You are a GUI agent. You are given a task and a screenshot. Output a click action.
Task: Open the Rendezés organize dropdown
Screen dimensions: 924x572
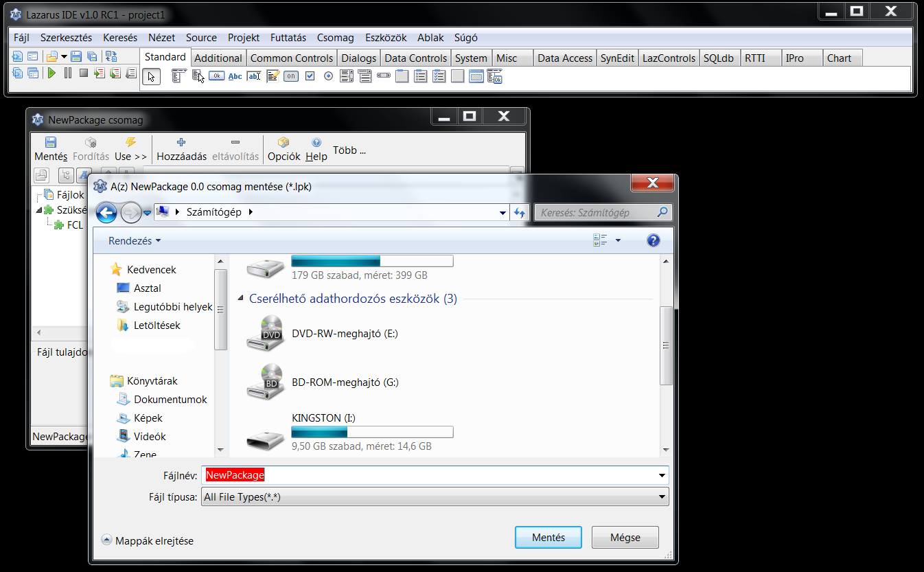135,241
